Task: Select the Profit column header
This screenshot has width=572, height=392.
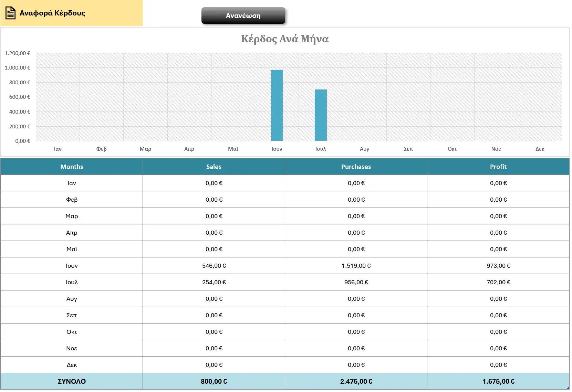Action: point(498,167)
